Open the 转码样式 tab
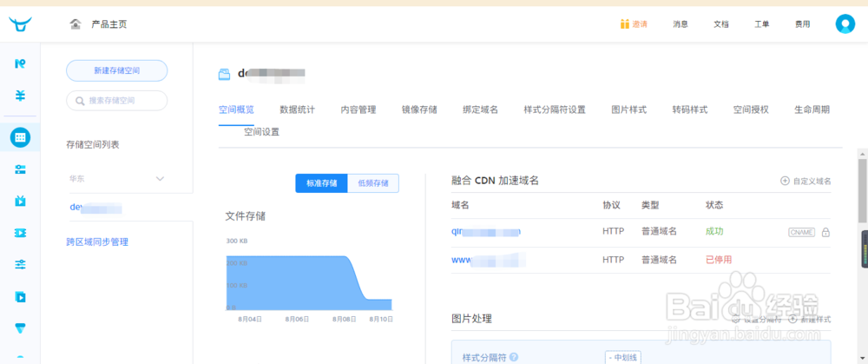 pos(690,109)
